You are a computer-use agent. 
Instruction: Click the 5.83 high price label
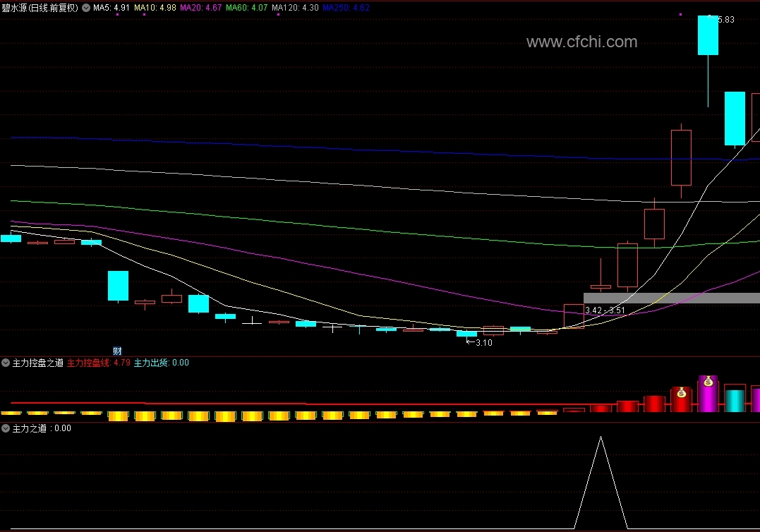pos(725,19)
